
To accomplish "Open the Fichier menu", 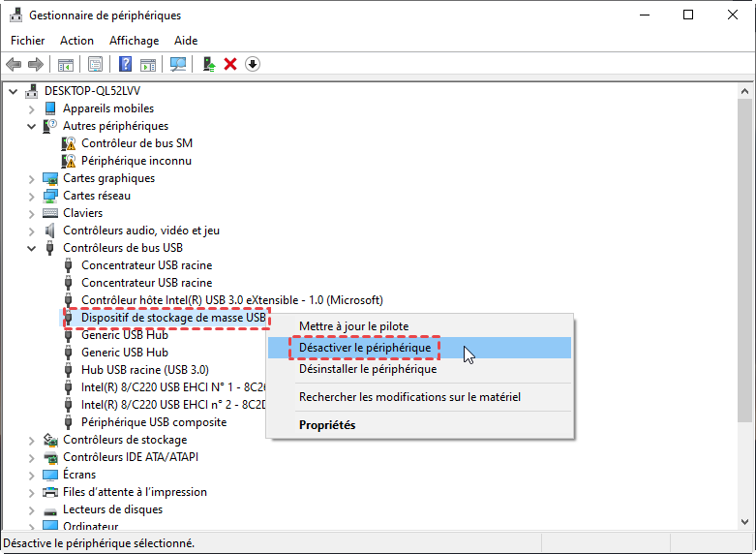I will point(28,41).
